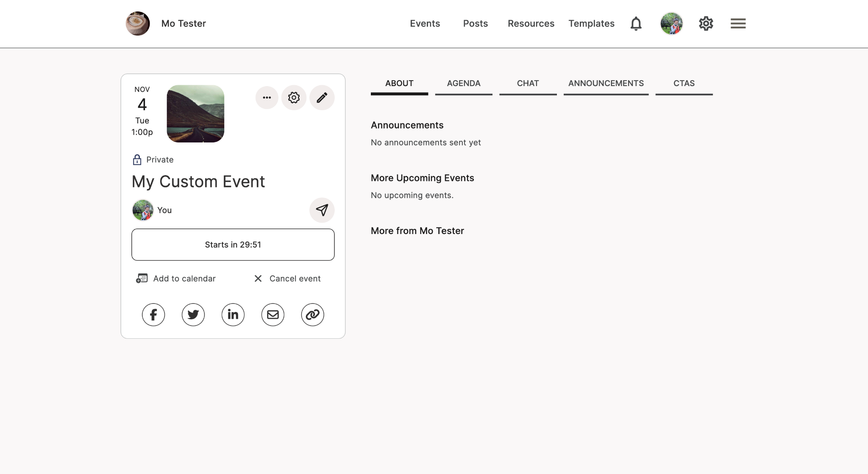Share event via email icon
The height and width of the screenshot is (474, 868).
[x=273, y=315]
